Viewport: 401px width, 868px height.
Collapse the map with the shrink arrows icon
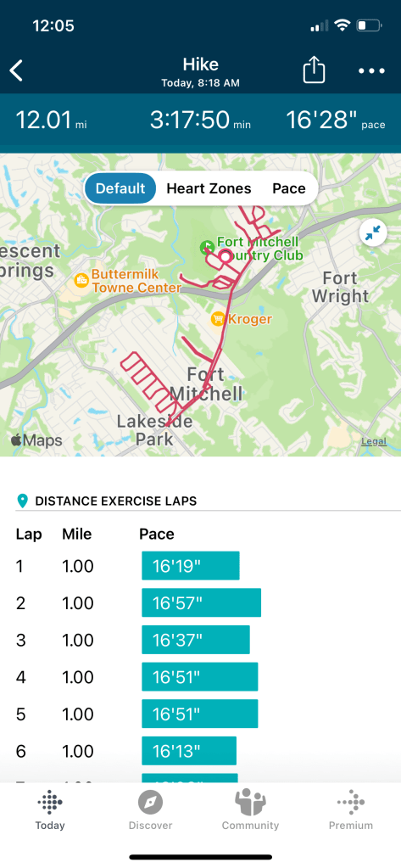(x=373, y=233)
